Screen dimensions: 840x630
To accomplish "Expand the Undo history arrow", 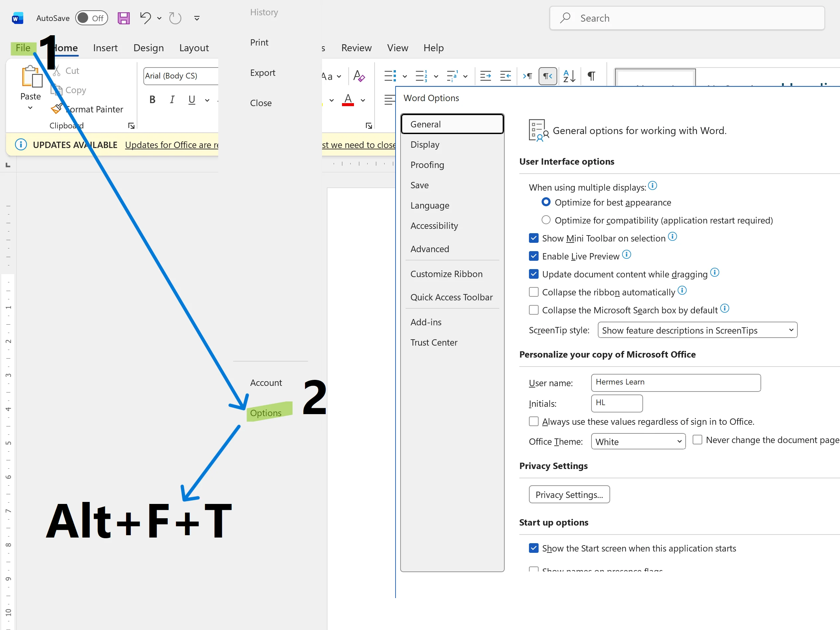I will [x=159, y=18].
